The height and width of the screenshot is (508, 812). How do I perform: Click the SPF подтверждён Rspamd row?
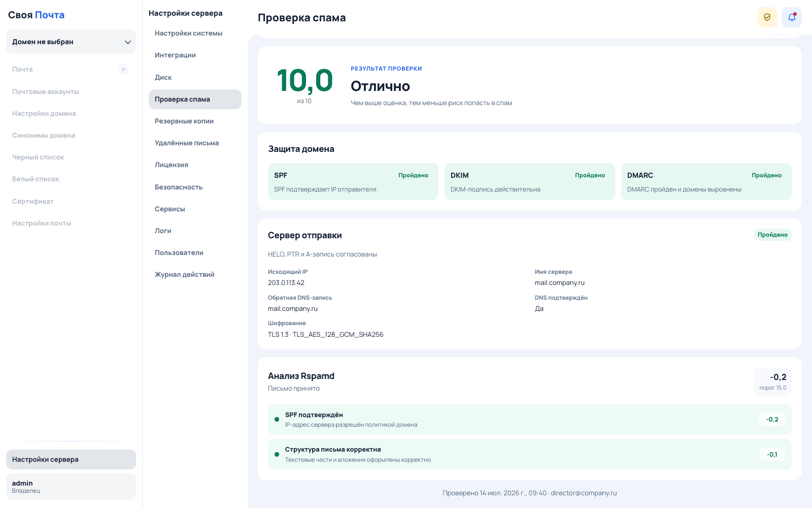[x=530, y=420]
